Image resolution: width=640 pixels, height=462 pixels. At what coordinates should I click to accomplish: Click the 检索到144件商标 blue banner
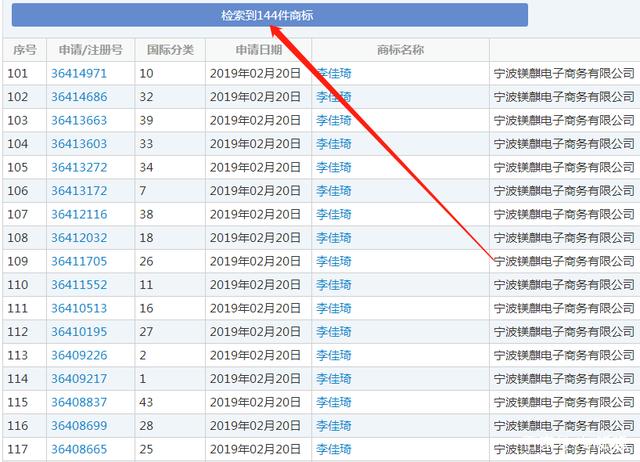point(270,15)
